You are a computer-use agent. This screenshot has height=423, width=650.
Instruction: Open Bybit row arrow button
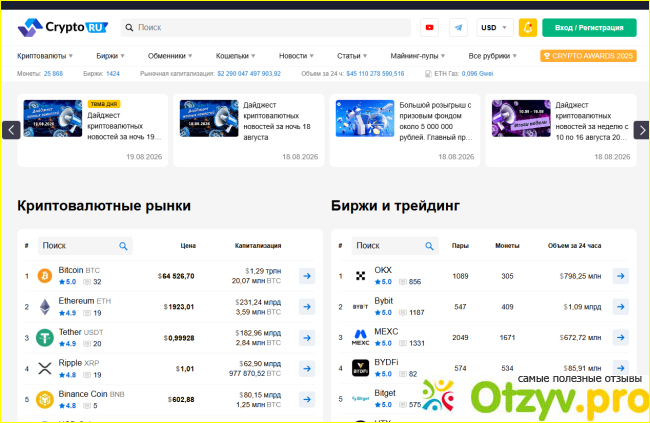(621, 307)
